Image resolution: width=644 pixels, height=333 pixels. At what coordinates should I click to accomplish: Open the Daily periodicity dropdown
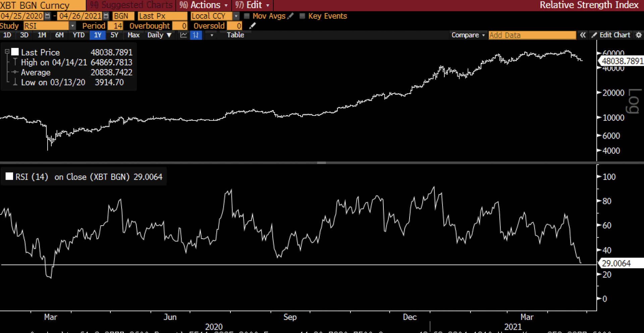tap(159, 35)
